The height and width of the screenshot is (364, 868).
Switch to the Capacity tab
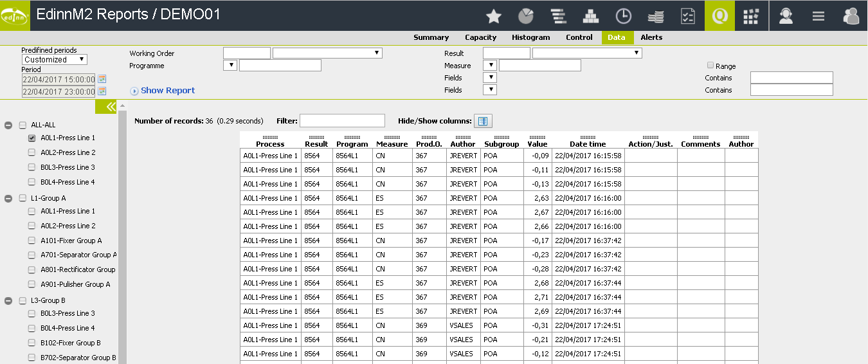[x=481, y=37]
